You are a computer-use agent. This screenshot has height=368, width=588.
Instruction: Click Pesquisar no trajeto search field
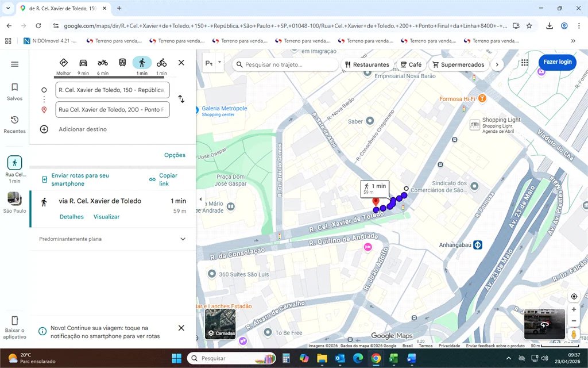click(285, 64)
